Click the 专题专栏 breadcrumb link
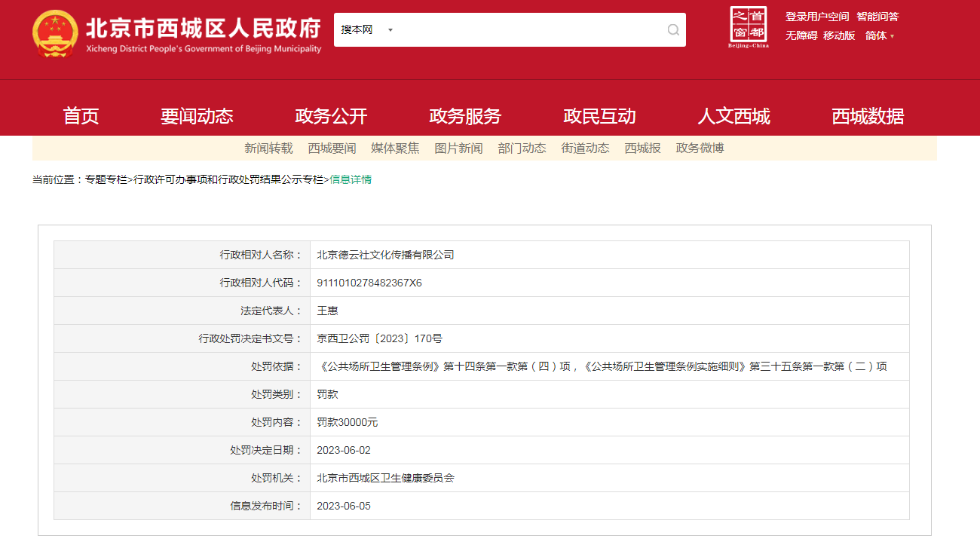The width and height of the screenshot is (980, 557). (106, 179)
